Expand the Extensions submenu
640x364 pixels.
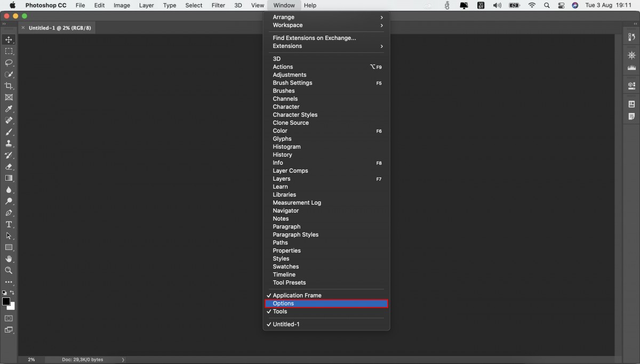click(x=326, y=46)
